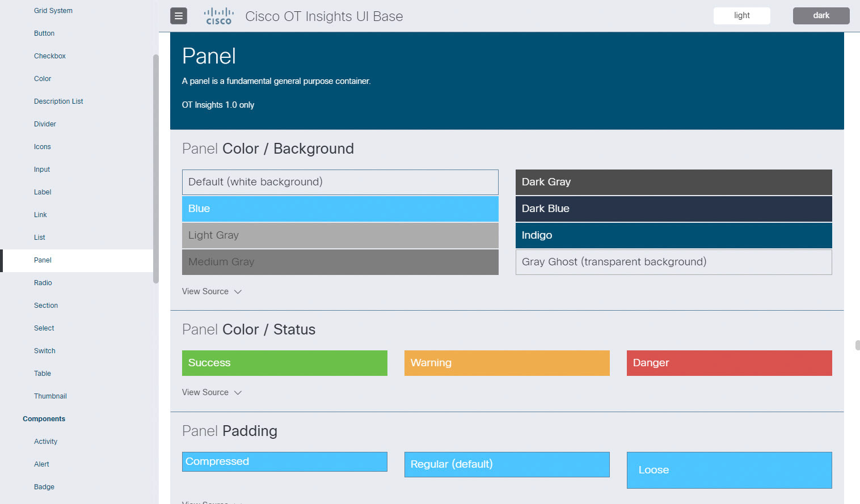The image size is (860, 504).
Task: Open the Section sidebar entry
Action: point(46,306)
